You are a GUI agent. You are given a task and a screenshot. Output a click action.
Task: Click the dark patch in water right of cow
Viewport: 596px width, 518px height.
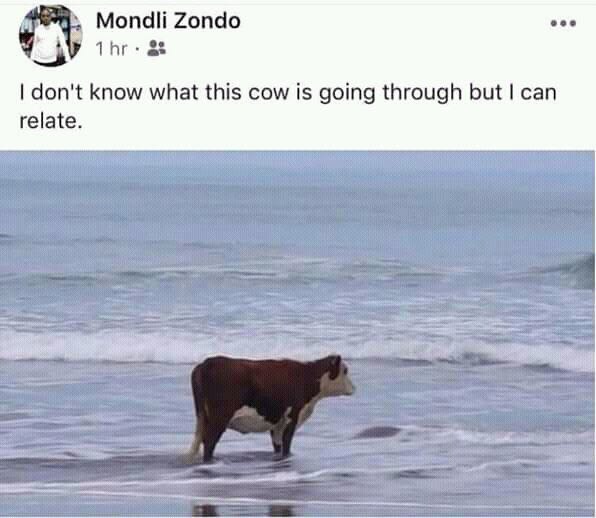coord(378,432)
